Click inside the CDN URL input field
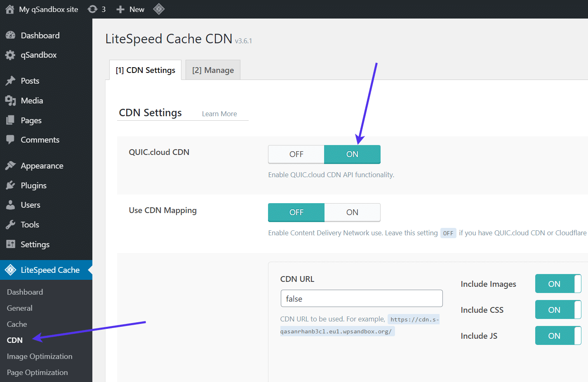This screenshot has height=382, width=588. click(x=361, y=298)
